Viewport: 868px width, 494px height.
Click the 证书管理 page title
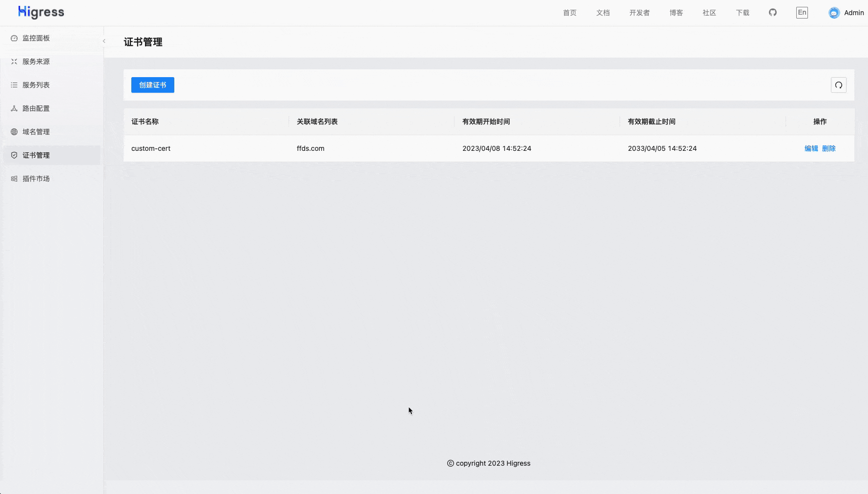point(143,42)
